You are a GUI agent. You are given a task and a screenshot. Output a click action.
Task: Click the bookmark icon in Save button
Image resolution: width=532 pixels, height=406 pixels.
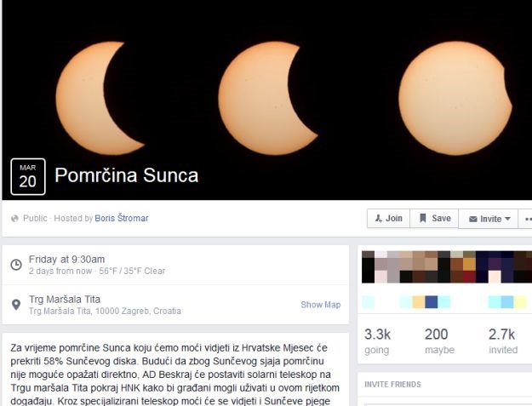[423, 218]
